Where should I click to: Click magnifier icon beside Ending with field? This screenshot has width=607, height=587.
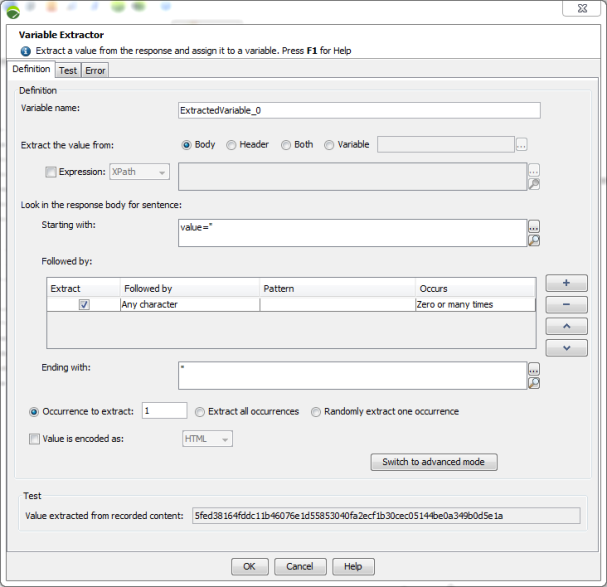(x=534, y=383)
